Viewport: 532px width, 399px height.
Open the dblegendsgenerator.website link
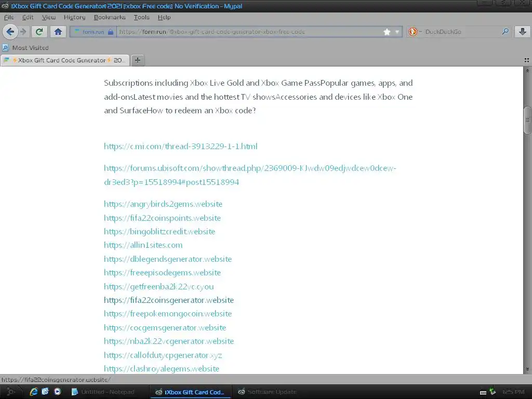[x=168, y=259]
